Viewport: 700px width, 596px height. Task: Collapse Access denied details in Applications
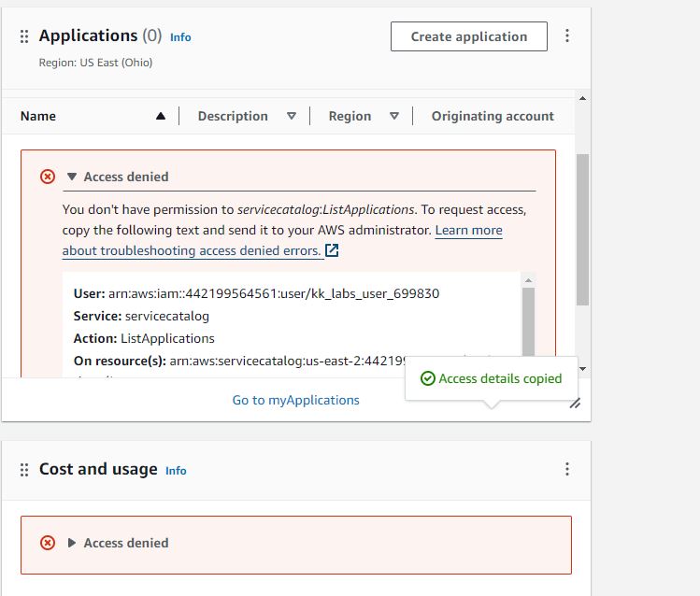click(x=72, y=177)
